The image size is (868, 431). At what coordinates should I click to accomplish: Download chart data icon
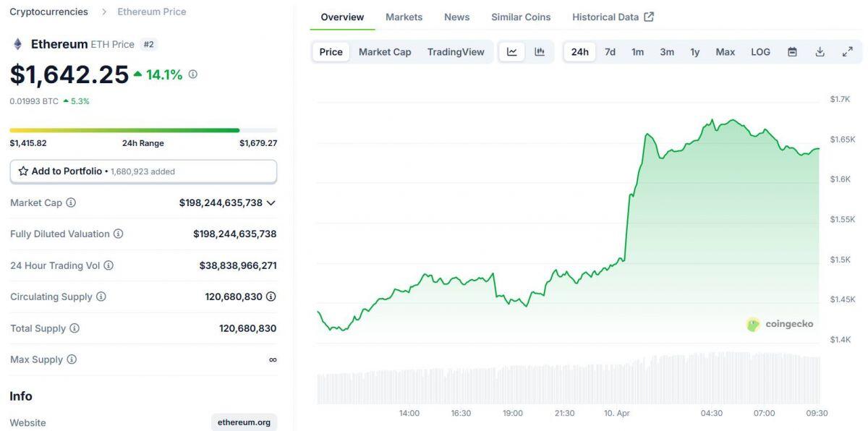coord(820,52)
